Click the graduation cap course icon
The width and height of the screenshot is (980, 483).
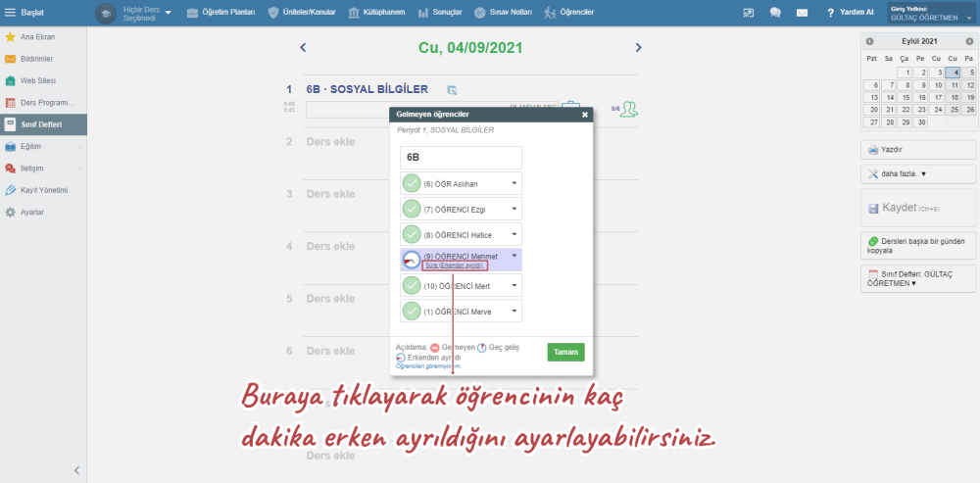(106, 13)
